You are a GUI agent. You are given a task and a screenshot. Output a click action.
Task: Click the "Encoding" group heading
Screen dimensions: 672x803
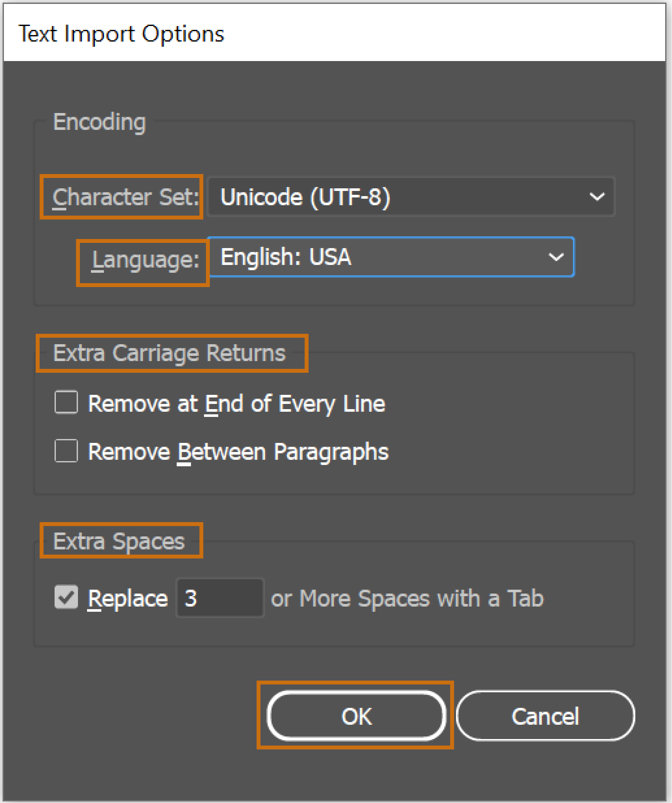[x=99, y=122]
